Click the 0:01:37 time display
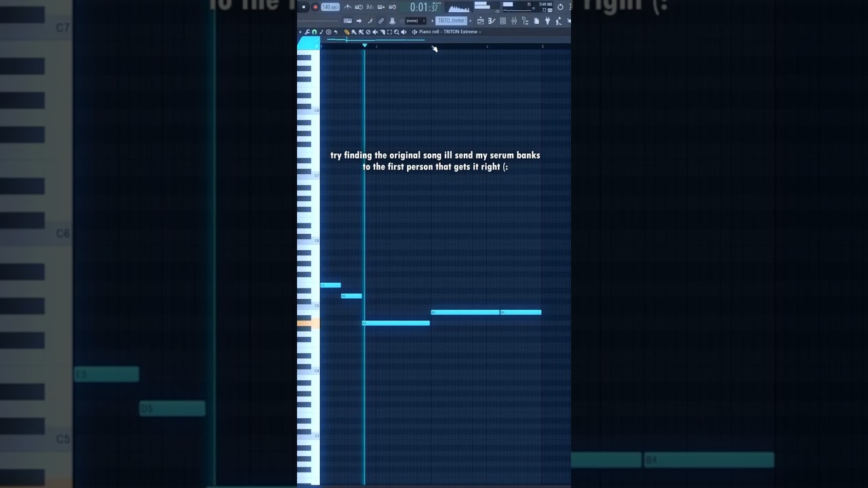Screen dimensions: 868x488 pyautogui.click(x=425, y=7)
